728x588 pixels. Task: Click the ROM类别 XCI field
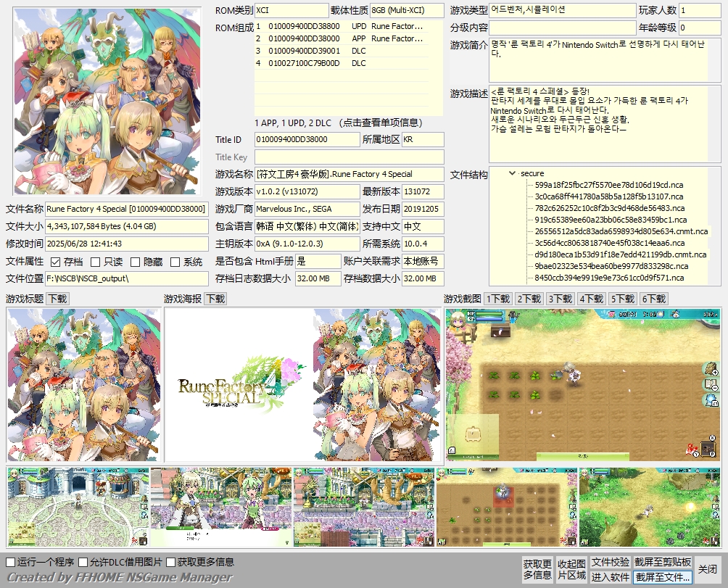click(x=291, y=10)
